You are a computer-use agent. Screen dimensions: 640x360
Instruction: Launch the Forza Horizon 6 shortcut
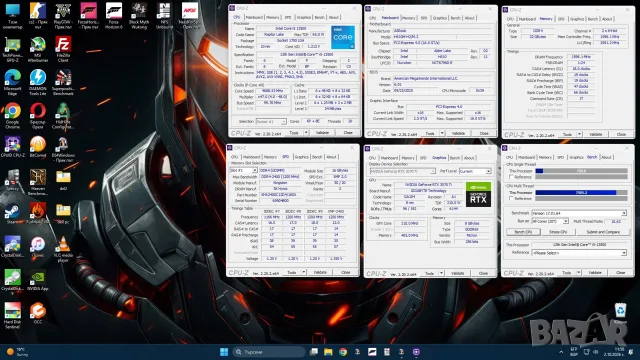tap(114, 16)
